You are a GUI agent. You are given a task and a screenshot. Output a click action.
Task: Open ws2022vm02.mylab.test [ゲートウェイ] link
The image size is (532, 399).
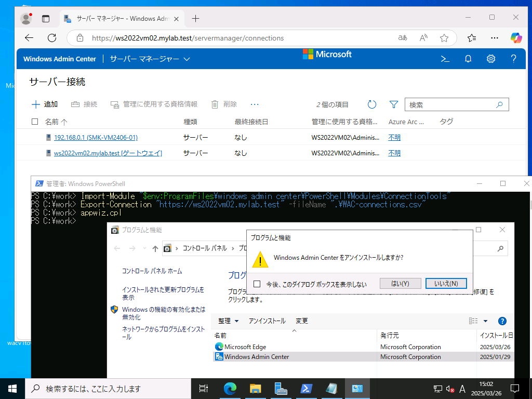(x=108, y=153)
